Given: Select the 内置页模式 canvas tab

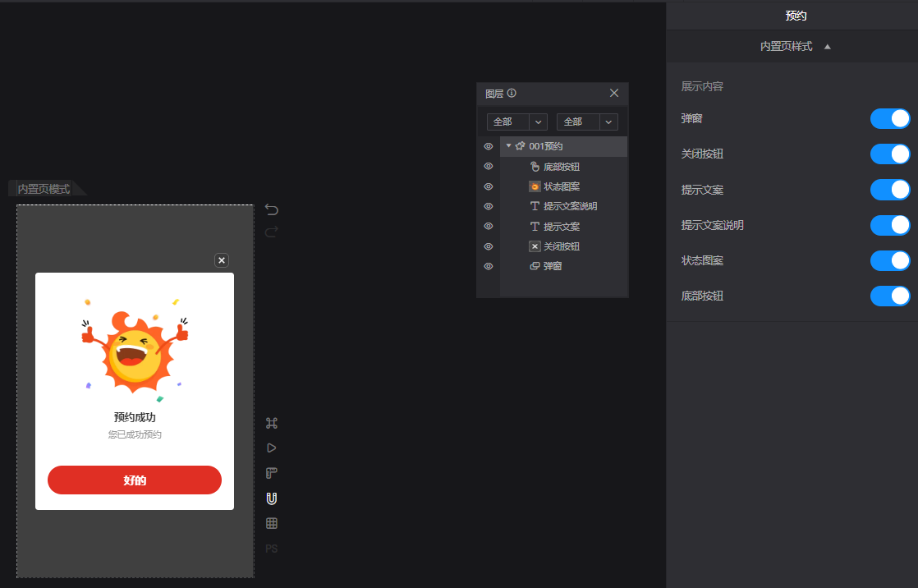Looking at the screenshot, I should pyautogui.click(x=44, y=189).
